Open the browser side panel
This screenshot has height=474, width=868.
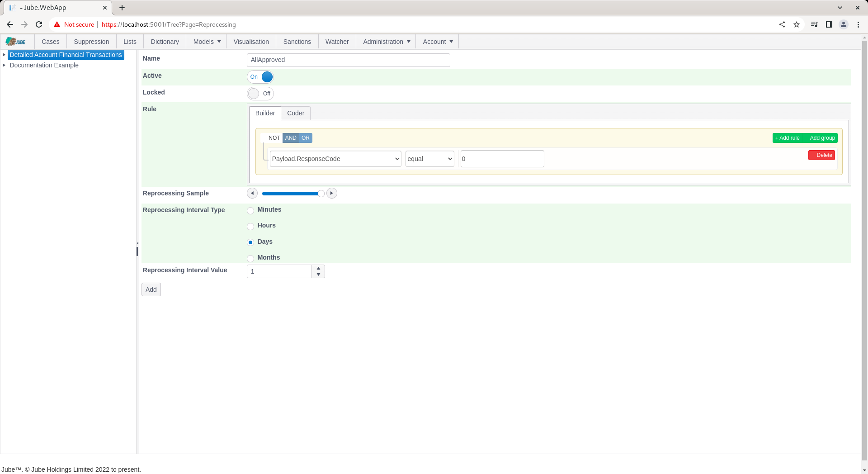pos(829,24)
